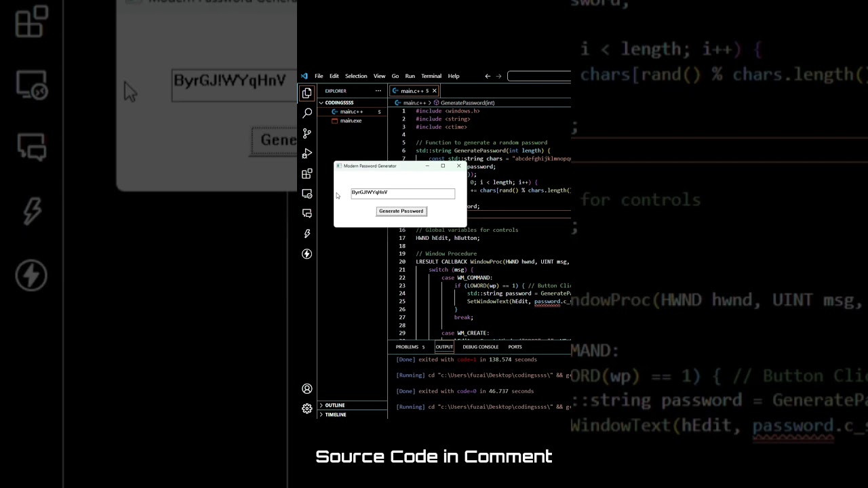This screenshot has height=488, width=868.
Task: Open the Go menu
Action: (x=395, y=76)
